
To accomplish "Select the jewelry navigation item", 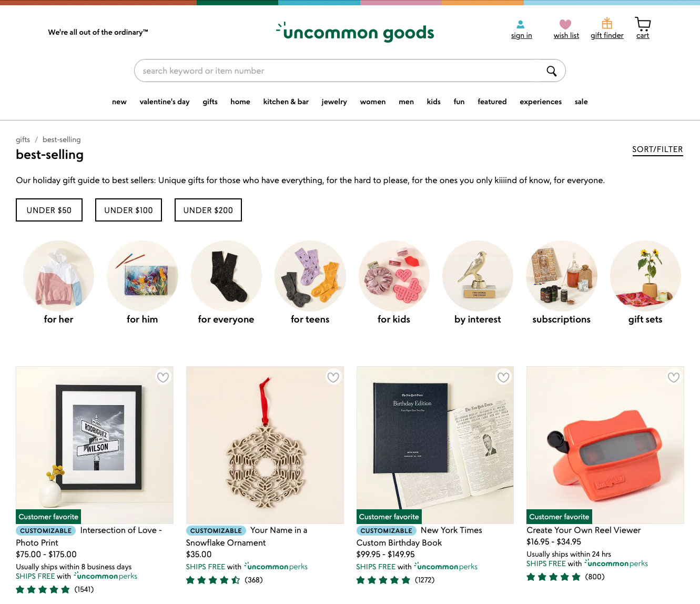I will click(334, 102).
